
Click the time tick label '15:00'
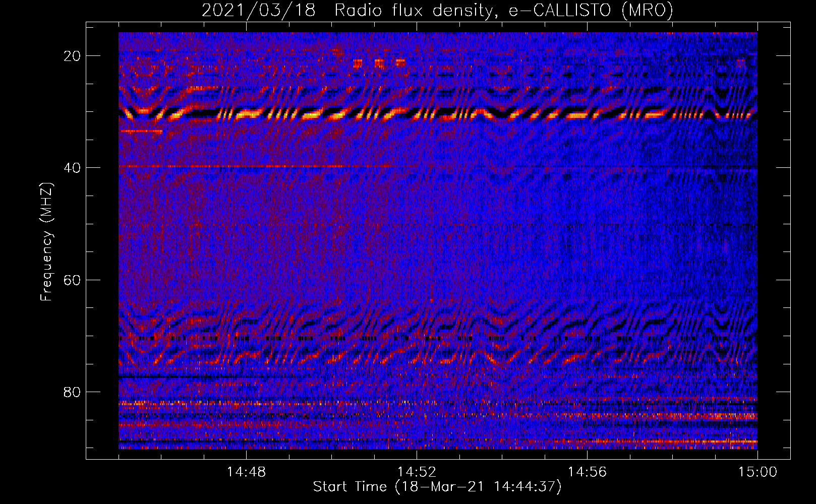[757, 472]
